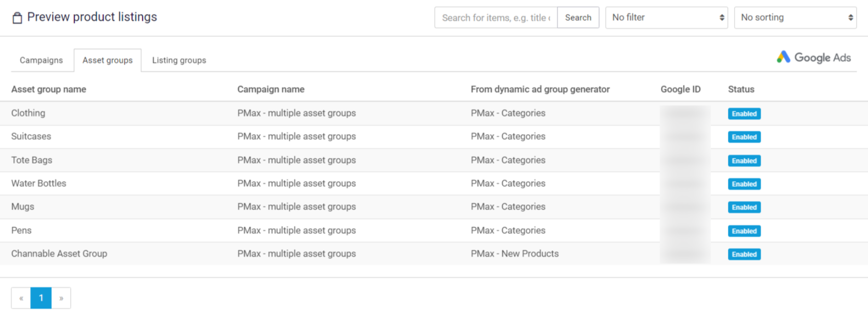Click Enabled status badge for Water Bottles

click(744, 184)
